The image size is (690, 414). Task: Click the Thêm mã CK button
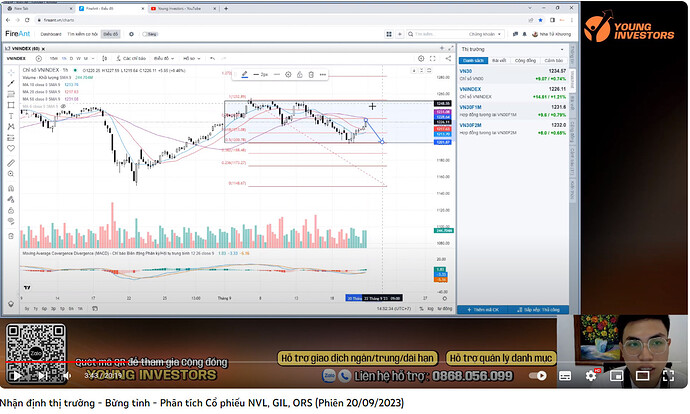483,310
